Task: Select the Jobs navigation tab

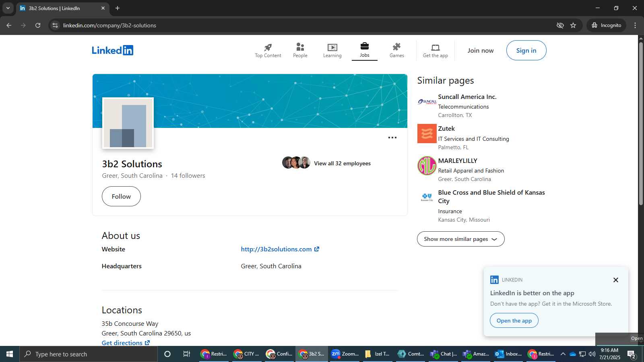Action: (x=364, y=51)
